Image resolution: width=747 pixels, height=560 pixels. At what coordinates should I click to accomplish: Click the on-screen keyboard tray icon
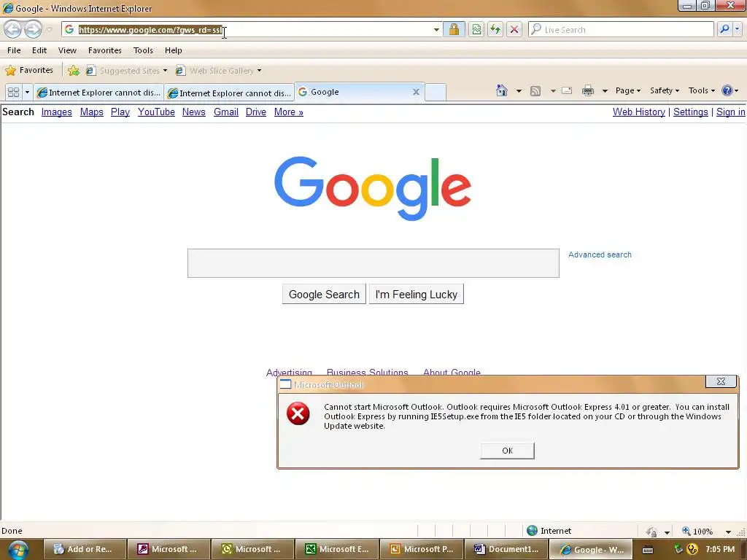point(648,550)
